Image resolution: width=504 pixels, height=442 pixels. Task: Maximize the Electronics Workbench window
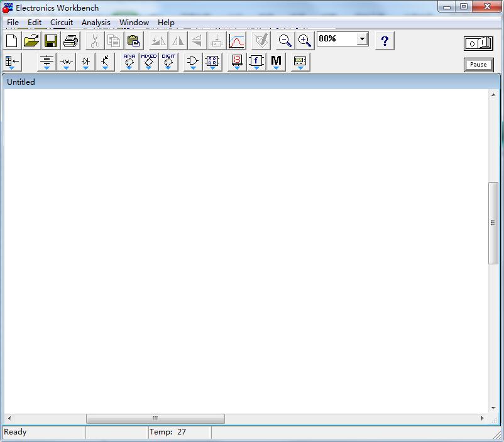click(464, 7)
